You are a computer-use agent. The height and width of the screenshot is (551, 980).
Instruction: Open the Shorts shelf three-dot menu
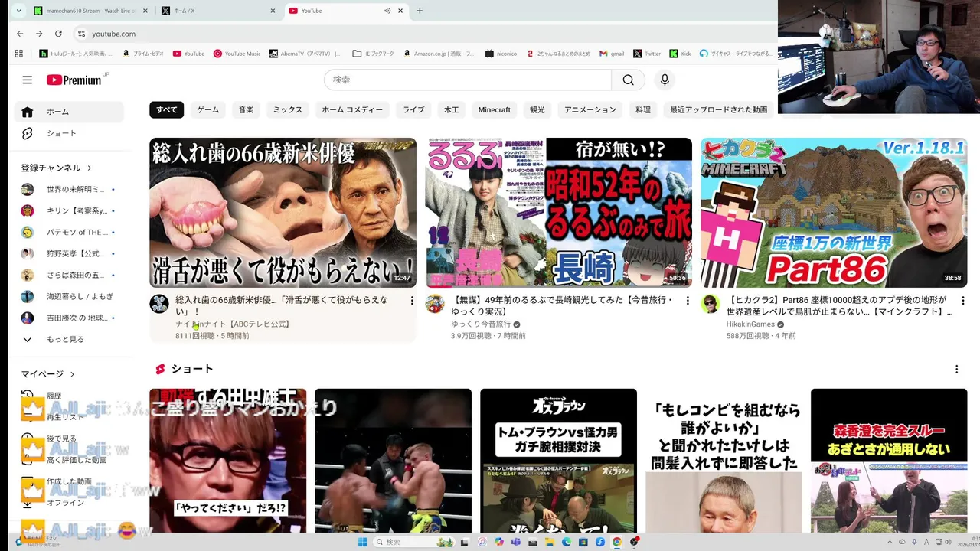click(x=956, y=369)
